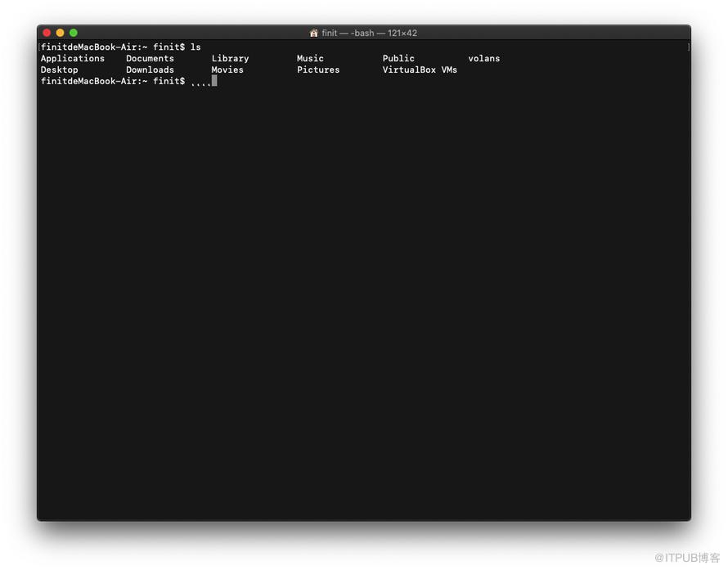The image size is (728, 570).
Task: Click the 'Desktop' directory name
Action: (x=60, y=70)
